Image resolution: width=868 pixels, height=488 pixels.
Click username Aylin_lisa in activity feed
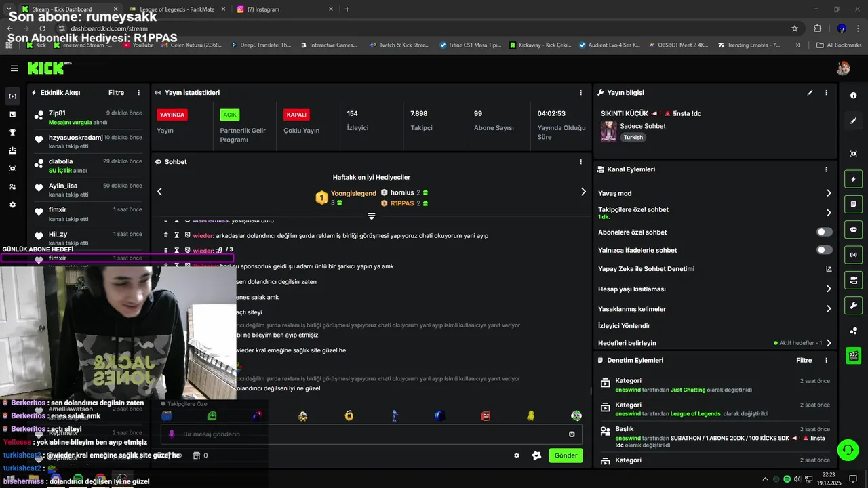tap(63, 186)
